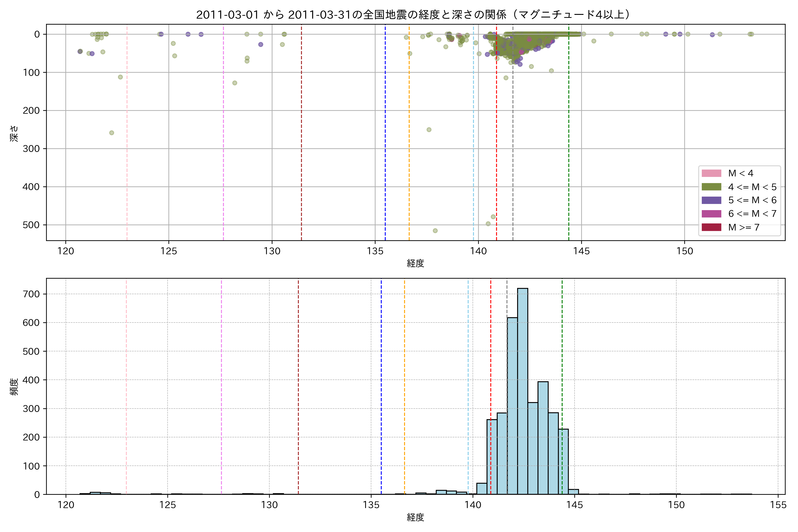798x532 pixels.
Task: Click the '経度' label under the scatter plot
Action: point(415,263)
